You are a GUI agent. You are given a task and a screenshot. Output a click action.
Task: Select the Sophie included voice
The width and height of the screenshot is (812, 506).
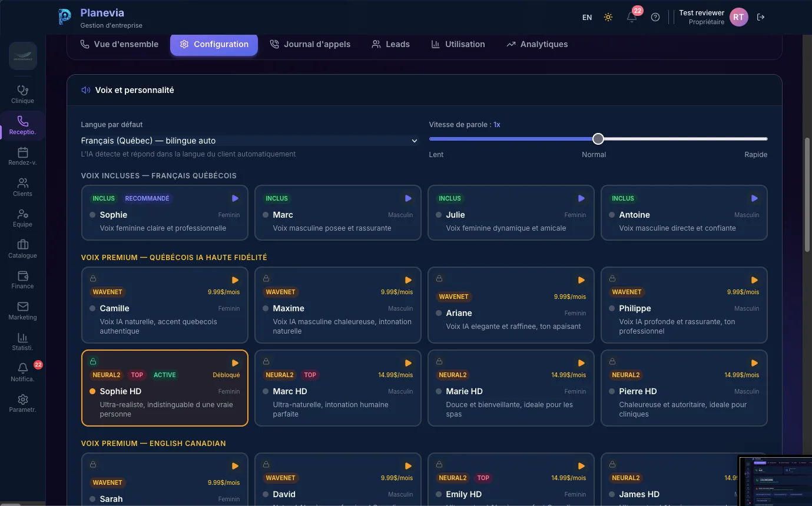165,213
